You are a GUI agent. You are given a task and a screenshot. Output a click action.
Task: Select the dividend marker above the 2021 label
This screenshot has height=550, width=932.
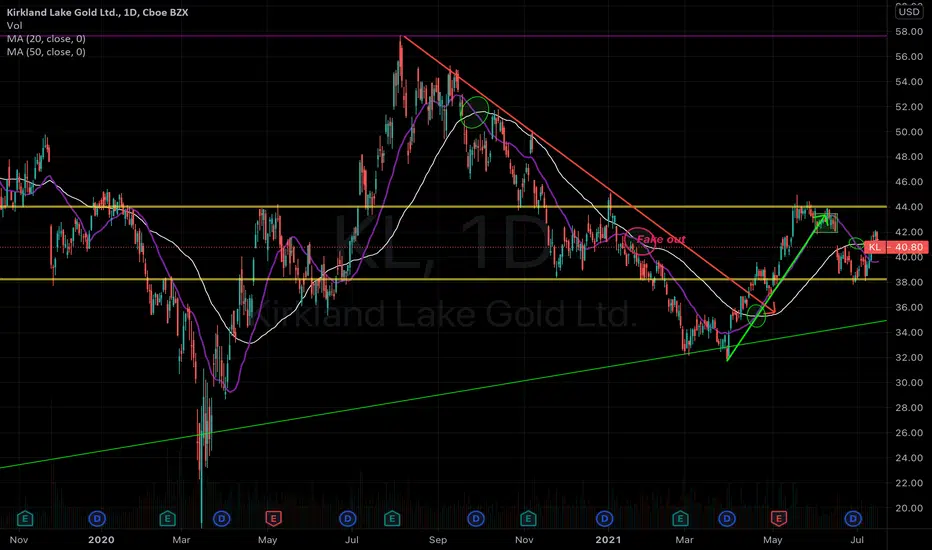tap(604, 519)
